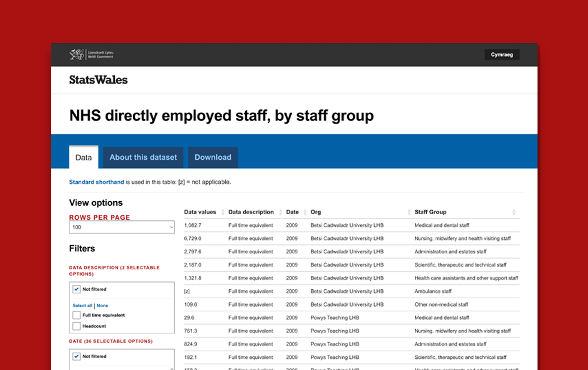The width and height of the screenshot is (588, 370).
Task: Switch to the About this dataset tab
Action: pyautogui.click(x=143, y=158)
